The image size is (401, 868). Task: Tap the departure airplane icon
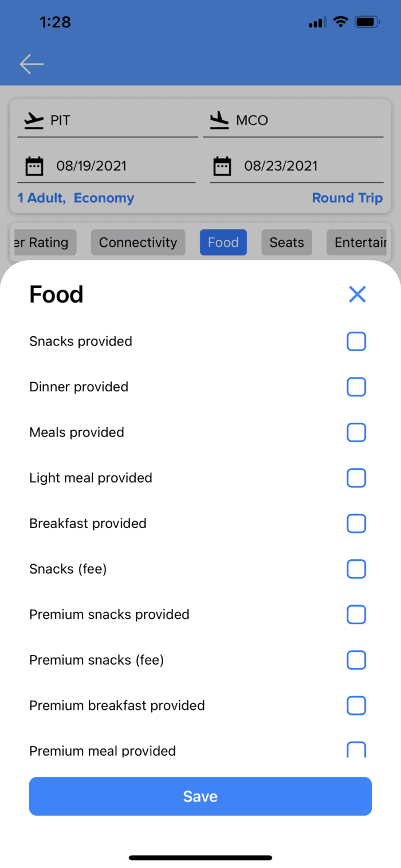[x=34, y=120]
